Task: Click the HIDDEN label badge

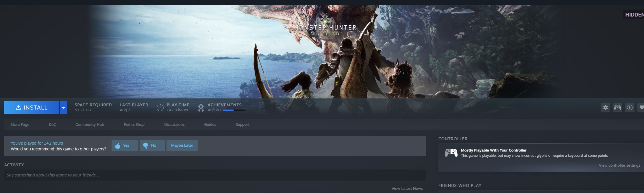Action: (634, 14)
